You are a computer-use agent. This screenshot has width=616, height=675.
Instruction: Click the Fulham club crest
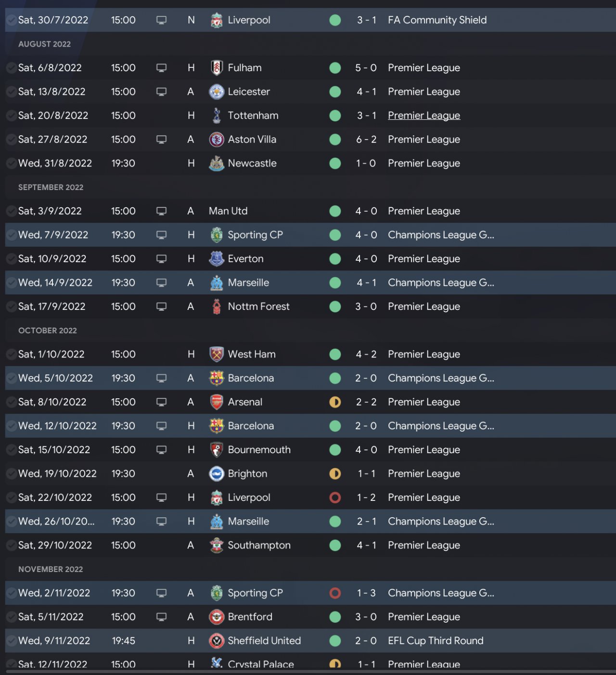point(217,68)
